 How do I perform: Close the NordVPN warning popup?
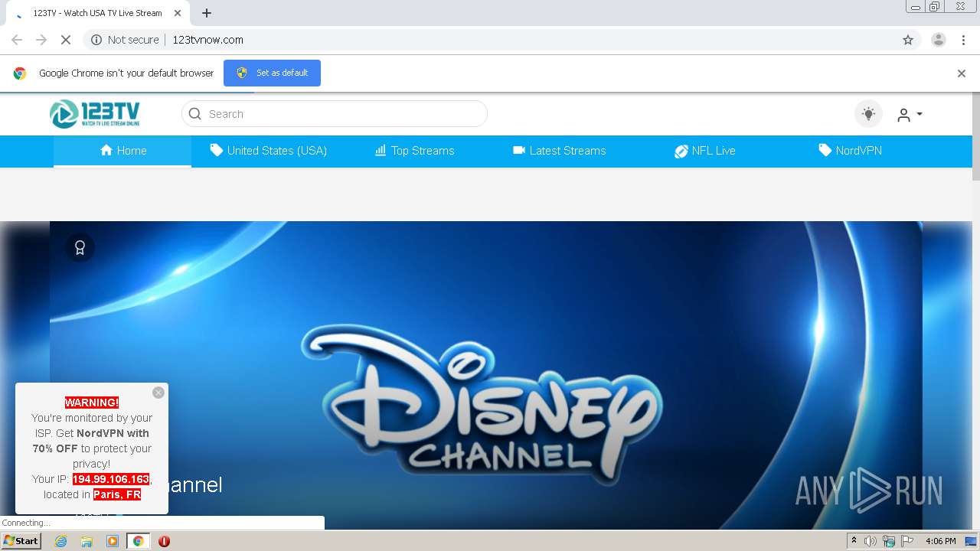pyautogui.click(x=158, y=393)
